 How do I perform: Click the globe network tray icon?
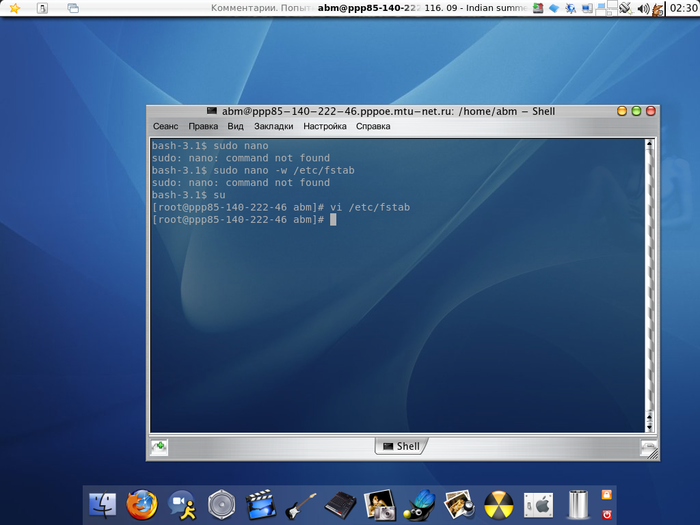[570, 8]
